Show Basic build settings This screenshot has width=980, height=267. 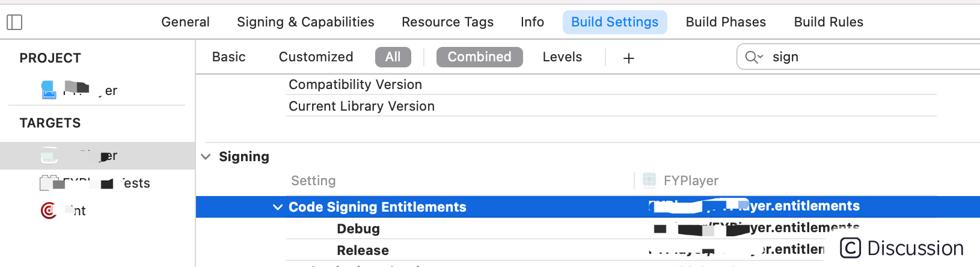(229, 57)
